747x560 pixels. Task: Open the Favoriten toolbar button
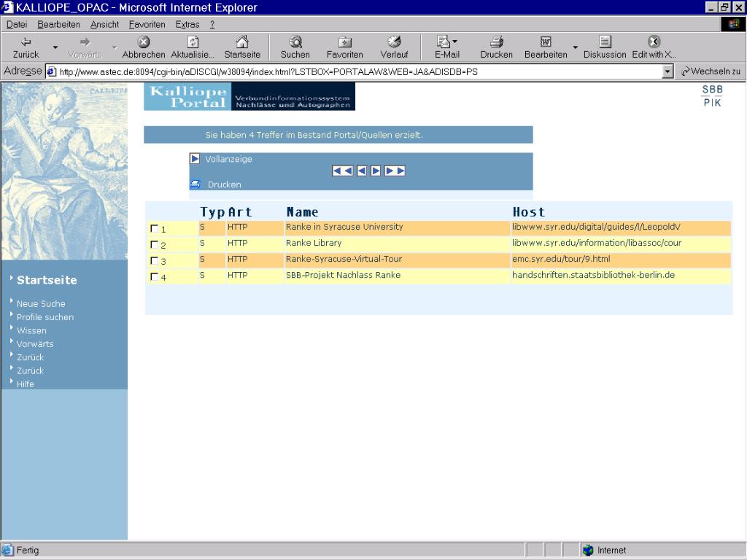click(344, 43)
